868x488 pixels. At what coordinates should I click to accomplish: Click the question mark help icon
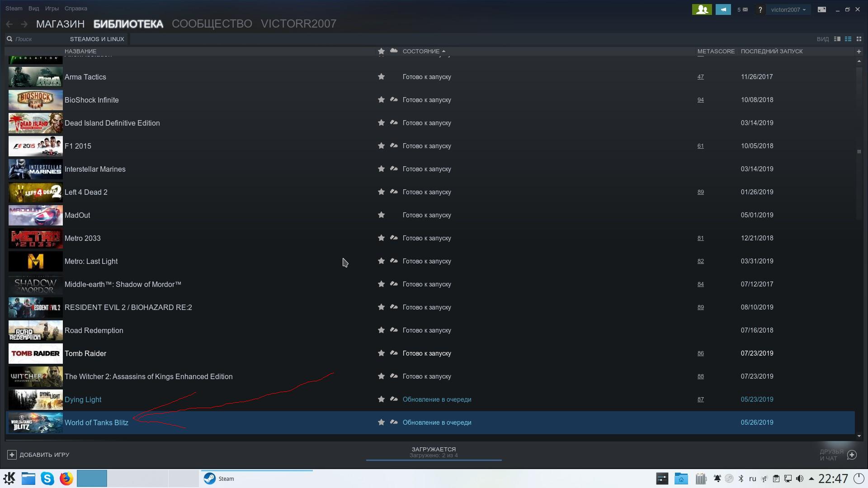point(760,9)
